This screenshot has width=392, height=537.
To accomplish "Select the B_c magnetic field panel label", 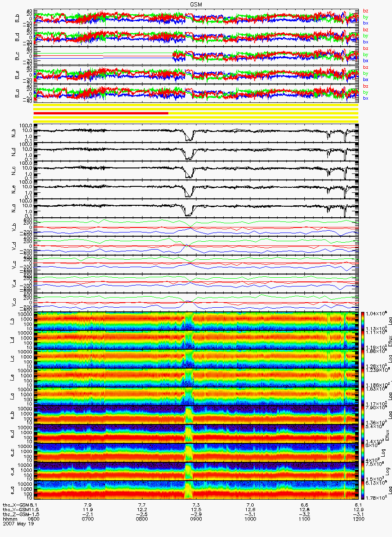I will point(17,56).
